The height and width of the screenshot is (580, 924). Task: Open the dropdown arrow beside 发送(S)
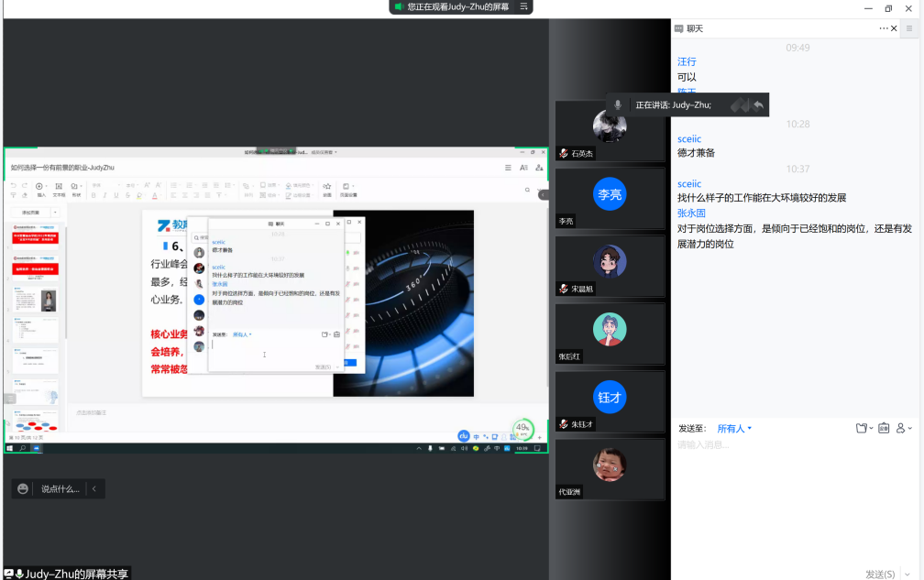(906, 575)
